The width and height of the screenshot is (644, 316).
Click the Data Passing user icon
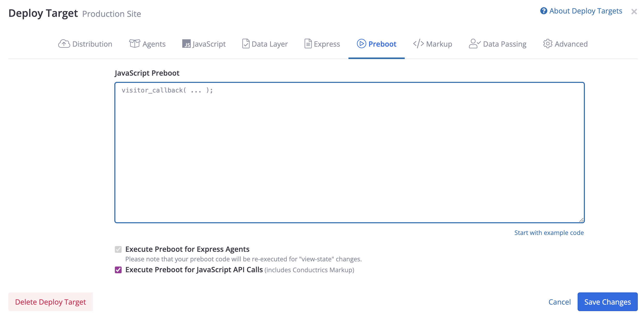coord(474,44)
